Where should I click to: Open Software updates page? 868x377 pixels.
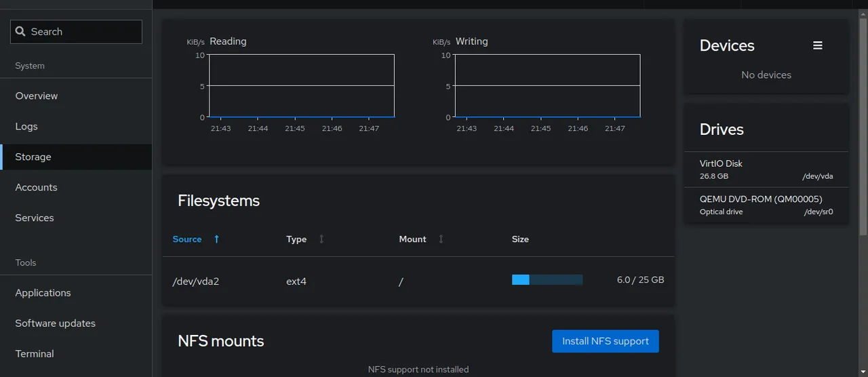76,323
